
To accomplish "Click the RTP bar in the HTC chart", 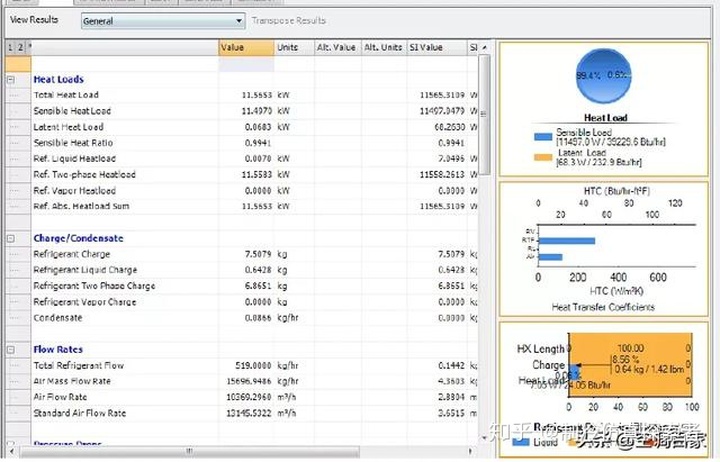I will point(567,241).
